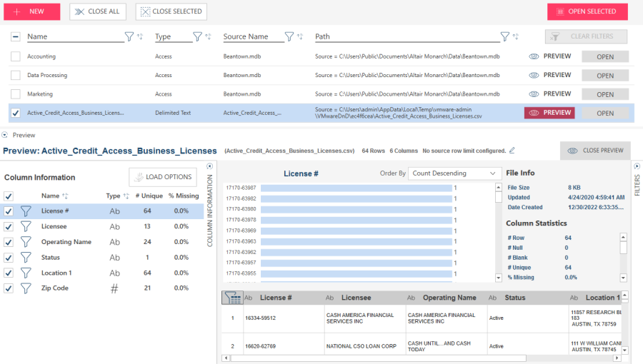Screen dimensions: 643x364
Task: Open the vertical Filters side tab
Action: (x=637, y=178)
